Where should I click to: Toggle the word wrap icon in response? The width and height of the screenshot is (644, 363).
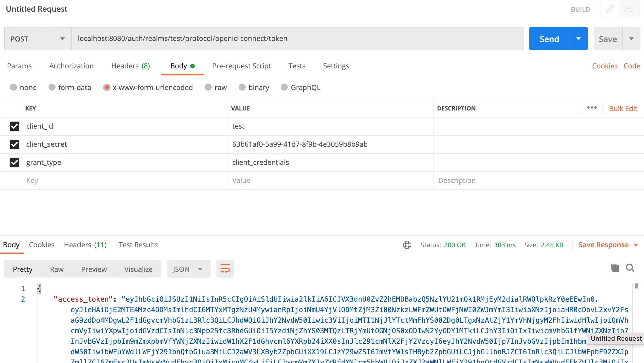tap(225, 269)
